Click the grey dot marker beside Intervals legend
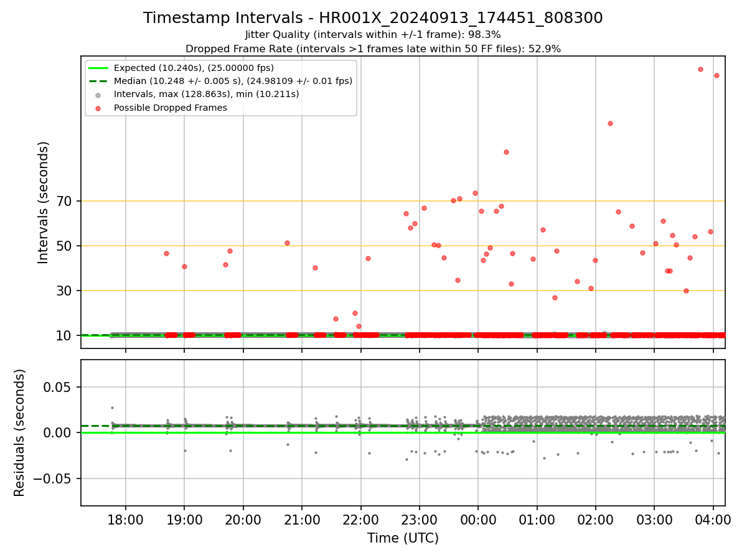Screen dimensions: 747x560 pyautogui.click(x=98, y=95)
